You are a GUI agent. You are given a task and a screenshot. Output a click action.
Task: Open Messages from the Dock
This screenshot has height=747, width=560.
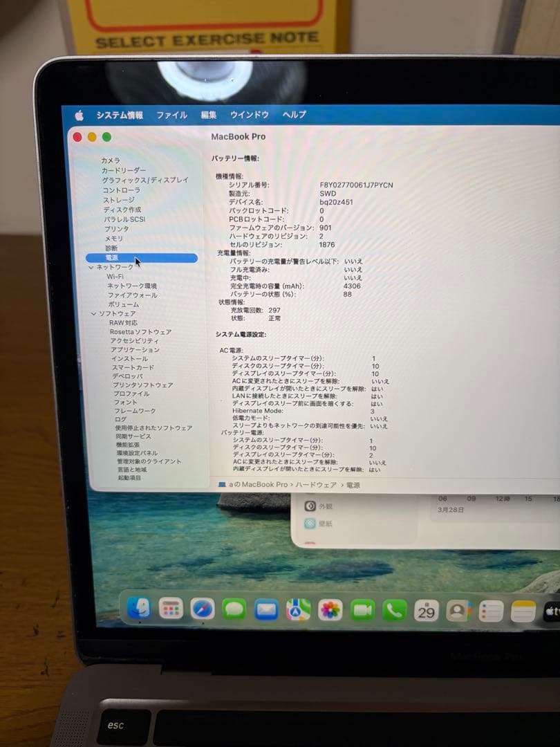[x=234, y=609]
